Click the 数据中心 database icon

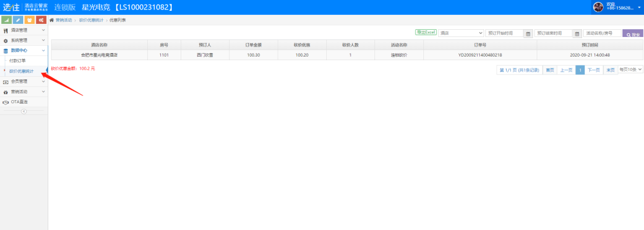(5, 51)
